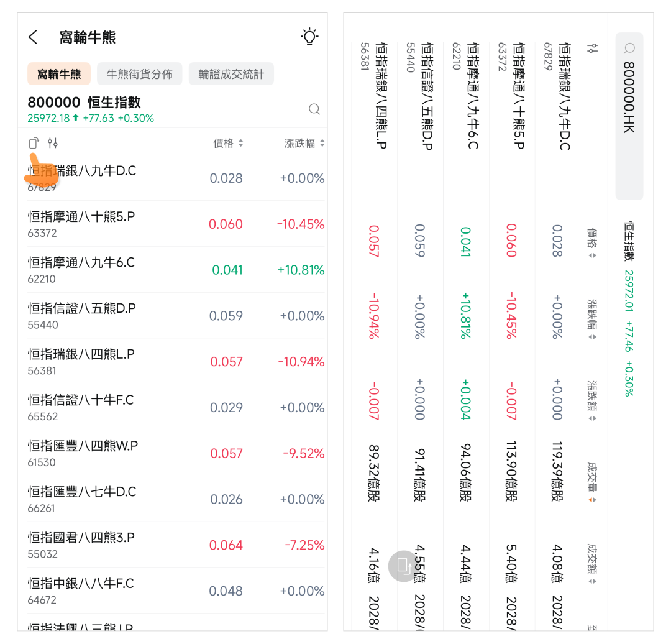The width and height of the screenshot is (671, 644).
Task: Switch to the 輪證成交統計 tab
Action: [x=231, y=74]
